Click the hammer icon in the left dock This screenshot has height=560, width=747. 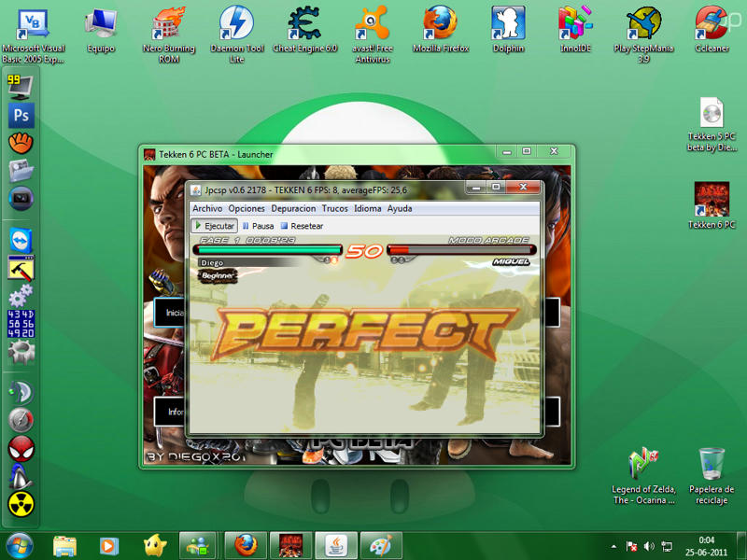pos(21,269)
